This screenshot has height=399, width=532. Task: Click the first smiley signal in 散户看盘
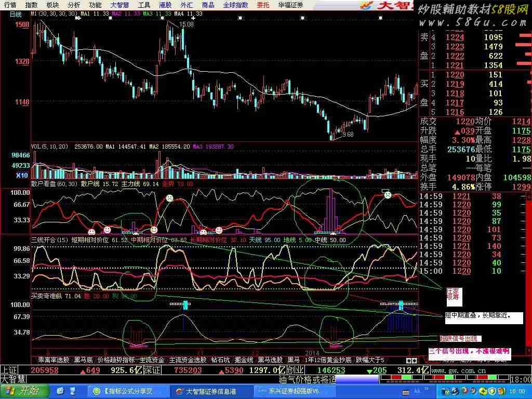(x=91, y=232)
